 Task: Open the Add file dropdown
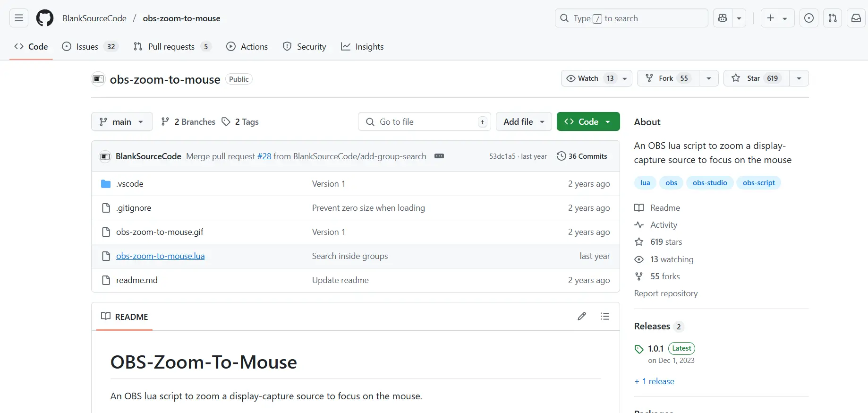(x=524, y=121)
